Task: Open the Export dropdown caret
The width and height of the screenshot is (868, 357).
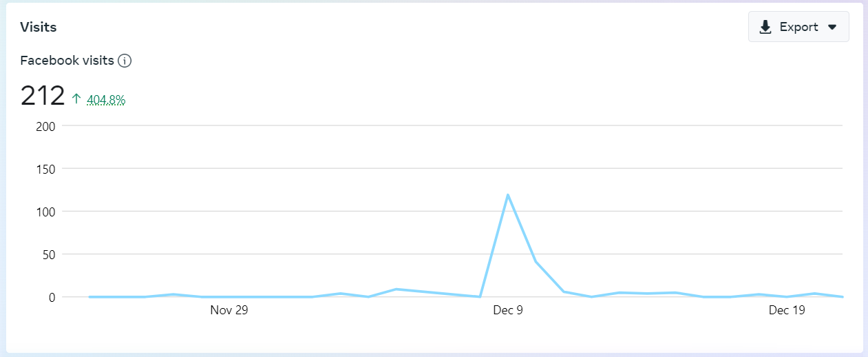Action: click(832, 27)
